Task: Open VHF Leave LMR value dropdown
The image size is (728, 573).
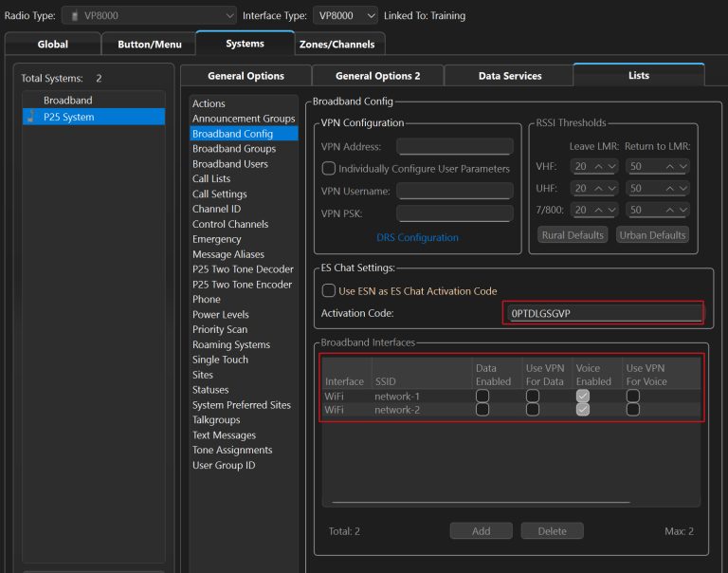Action: click(611, 167)
